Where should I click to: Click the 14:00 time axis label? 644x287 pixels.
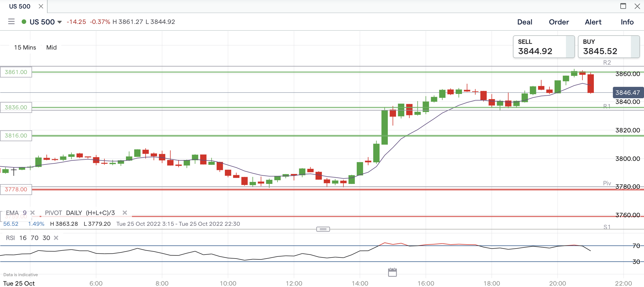coord(360,283)
